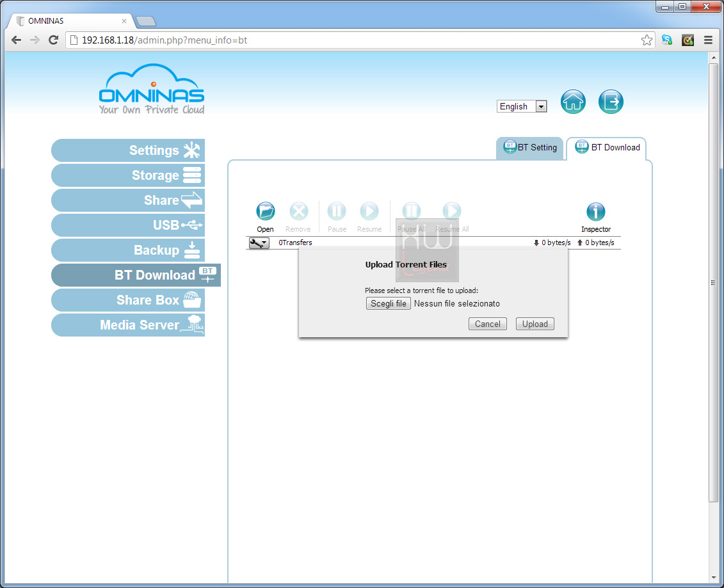Click the OMNINAS logo
The width and height of the screenshot is (724, 588).
tap(152, 89)
